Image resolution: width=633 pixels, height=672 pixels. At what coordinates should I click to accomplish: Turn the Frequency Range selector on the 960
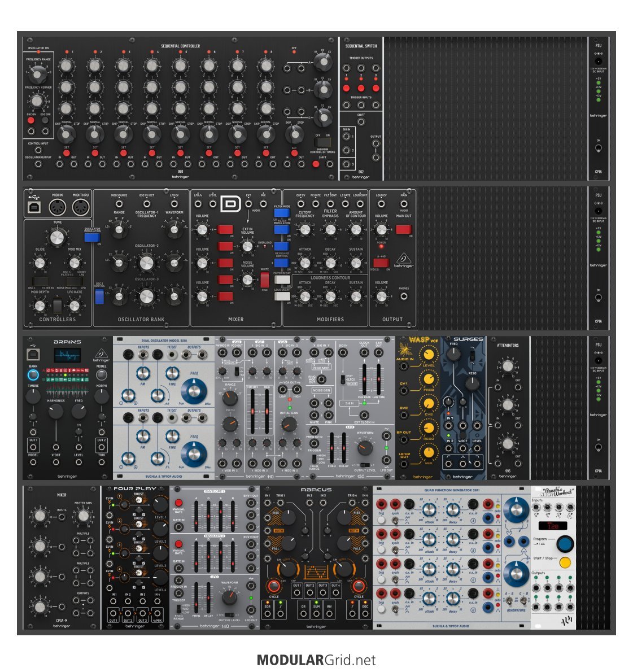tap(37, 74)
